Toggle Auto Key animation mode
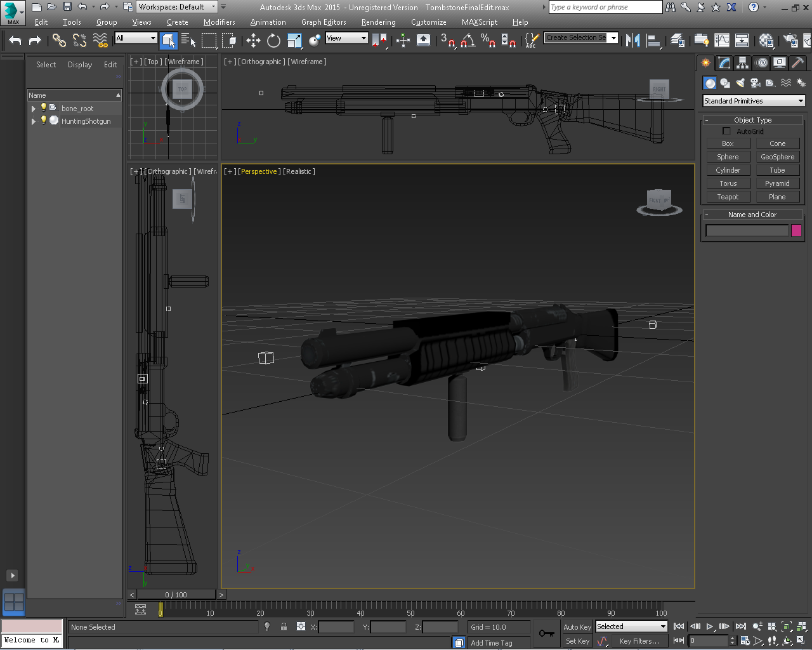Viewport: 812px width, 650px height. tap(577, 627)
